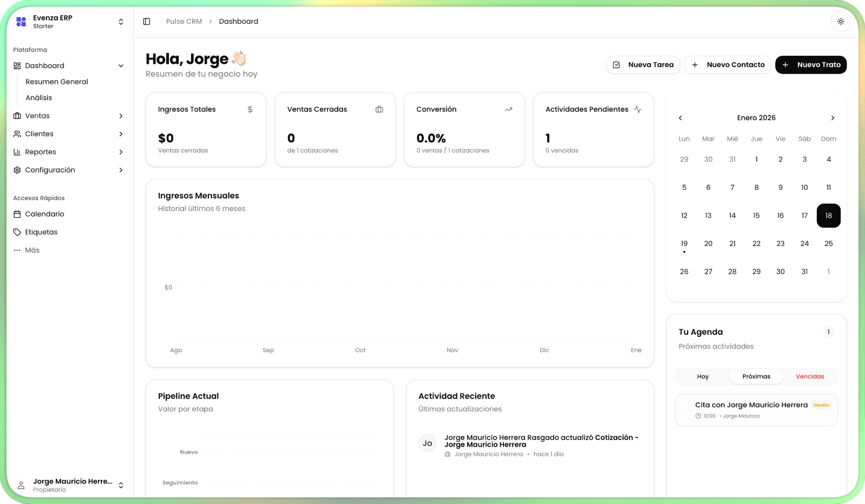865x504 pixels.
Task: Switch to the Hoy agenda tab
Action: click(x=703, y=377)
